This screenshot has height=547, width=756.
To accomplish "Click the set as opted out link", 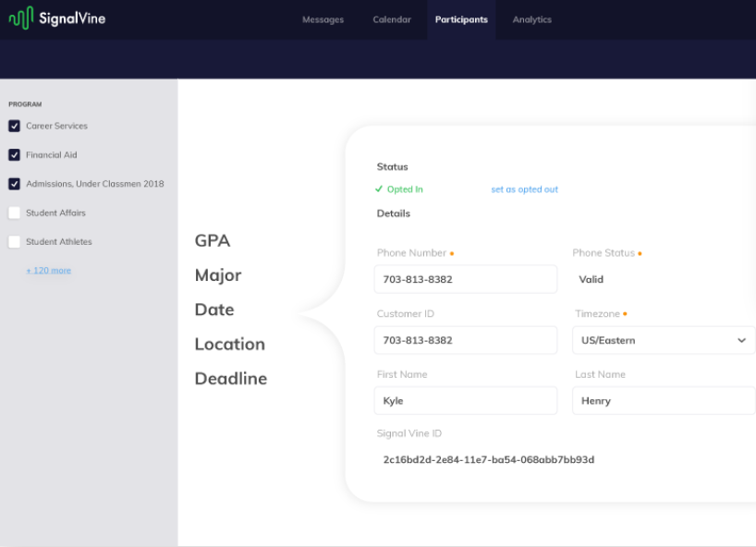I will pos(524,188).
